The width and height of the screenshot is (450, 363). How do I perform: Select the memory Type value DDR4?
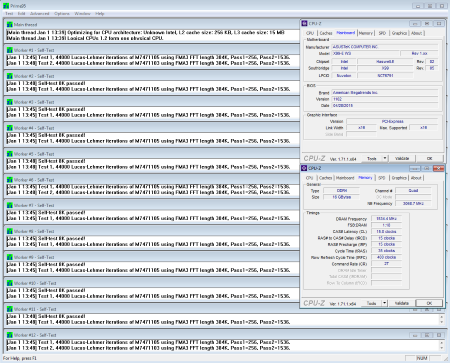342,191
